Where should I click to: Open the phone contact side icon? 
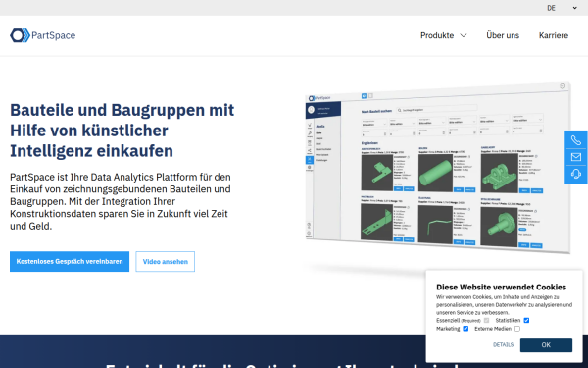point(576,140)
